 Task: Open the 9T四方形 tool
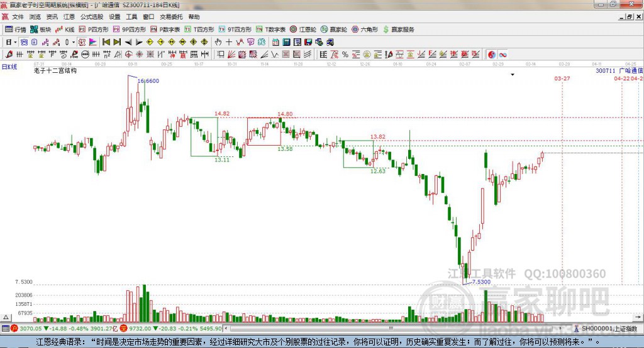point(235,30)
